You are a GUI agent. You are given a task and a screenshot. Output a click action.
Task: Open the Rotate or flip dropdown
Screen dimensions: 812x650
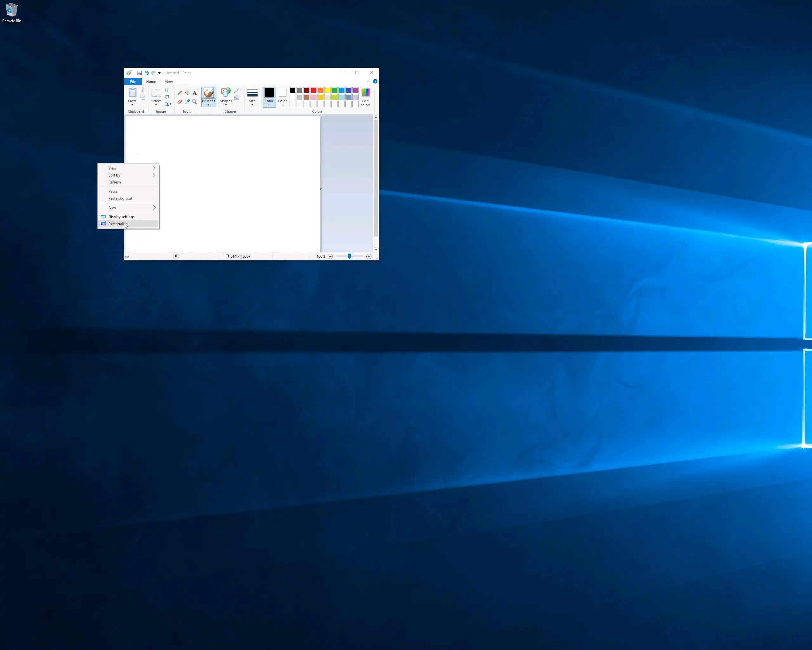168,104
